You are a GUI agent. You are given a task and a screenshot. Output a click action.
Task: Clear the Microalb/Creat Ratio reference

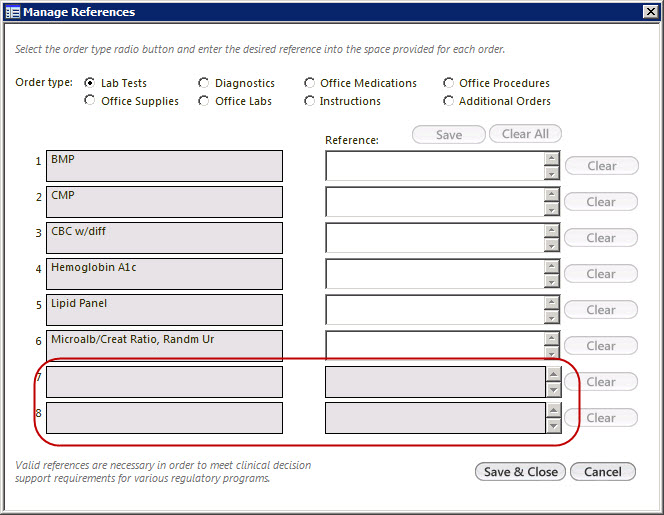tap(601, 346)
